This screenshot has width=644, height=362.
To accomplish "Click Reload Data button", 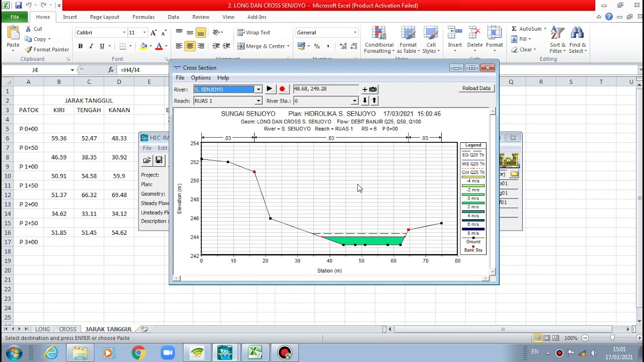I will (476, 88).
